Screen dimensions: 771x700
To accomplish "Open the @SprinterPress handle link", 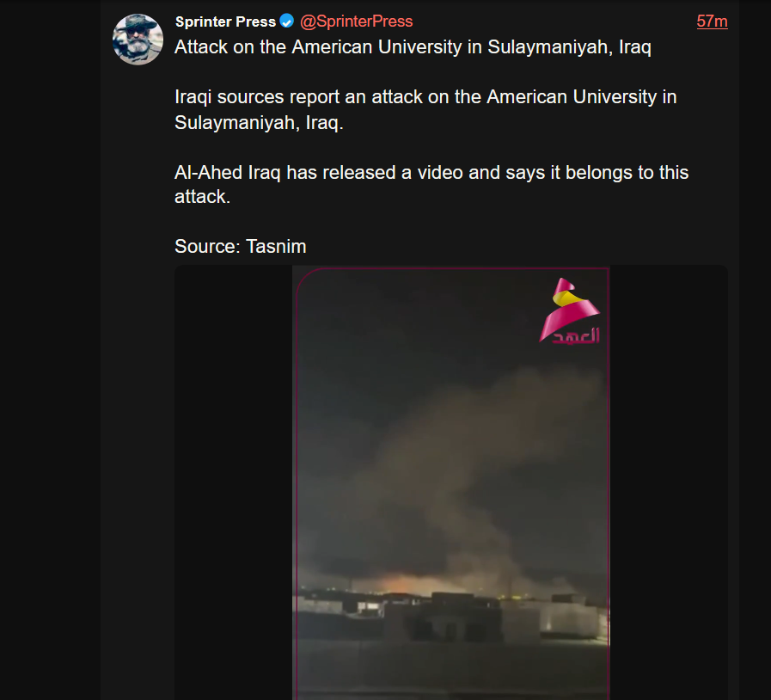I will 357,21.
